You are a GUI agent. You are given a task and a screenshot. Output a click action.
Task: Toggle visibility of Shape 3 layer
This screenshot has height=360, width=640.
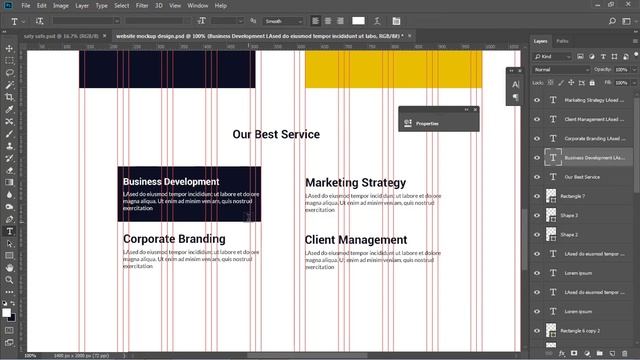[537, 215]
